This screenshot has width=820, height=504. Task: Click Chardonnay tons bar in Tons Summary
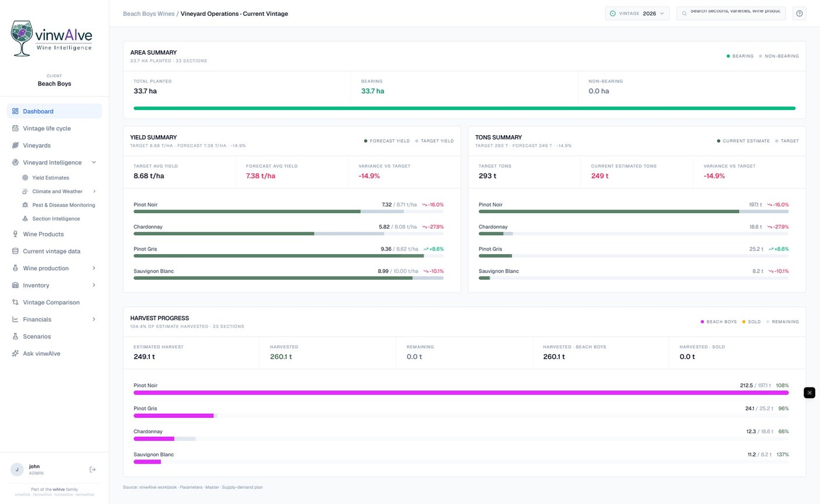(x=634, y=234)
